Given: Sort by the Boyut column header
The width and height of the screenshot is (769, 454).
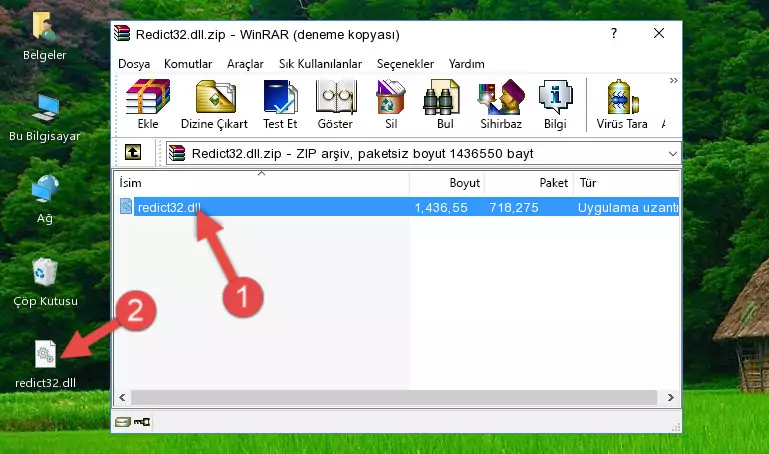Looking at the screenshot, I should point(447,183).
